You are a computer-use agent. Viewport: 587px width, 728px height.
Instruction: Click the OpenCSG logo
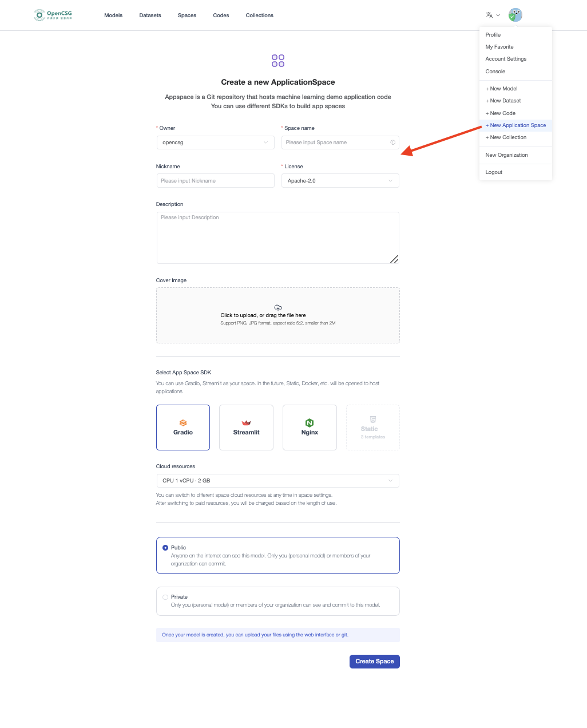click(53, 15)
